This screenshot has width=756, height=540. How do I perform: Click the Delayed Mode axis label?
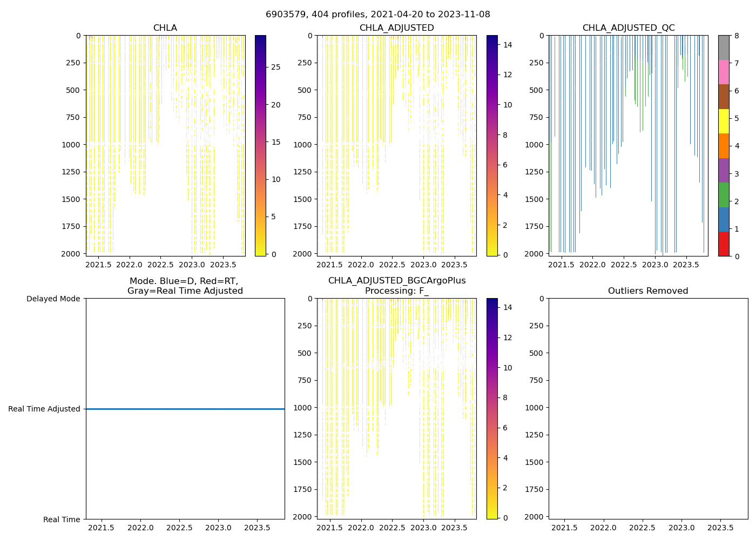tap(53, 299)
